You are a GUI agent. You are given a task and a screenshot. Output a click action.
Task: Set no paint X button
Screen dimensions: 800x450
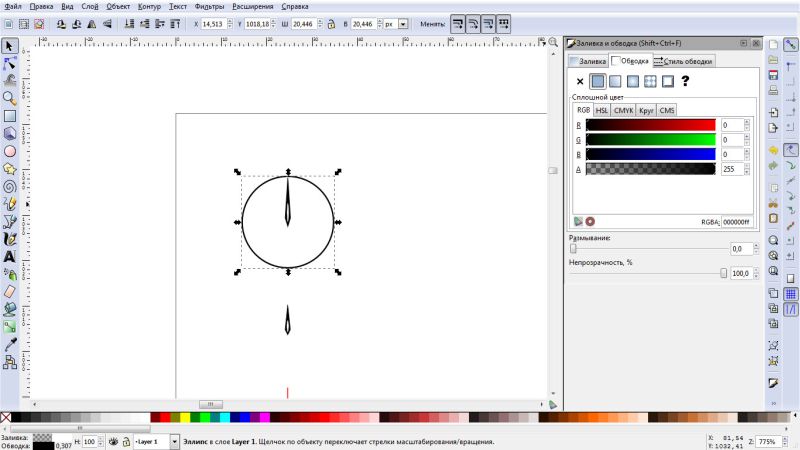(x=580, y=81)
